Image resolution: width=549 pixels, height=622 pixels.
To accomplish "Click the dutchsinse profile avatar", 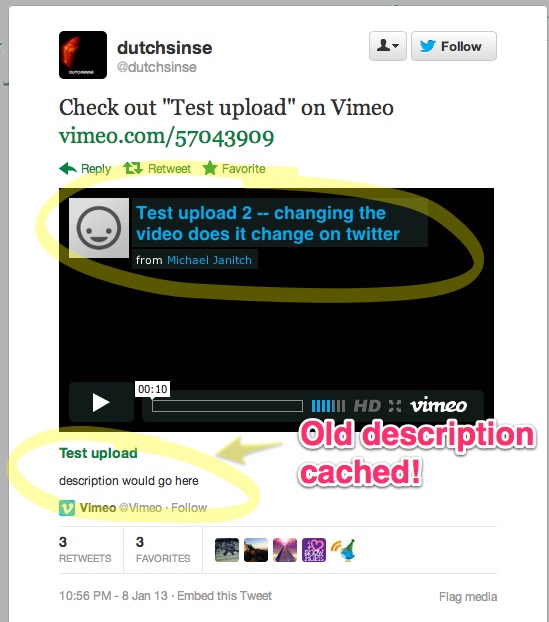I will (x=83, y=55).
